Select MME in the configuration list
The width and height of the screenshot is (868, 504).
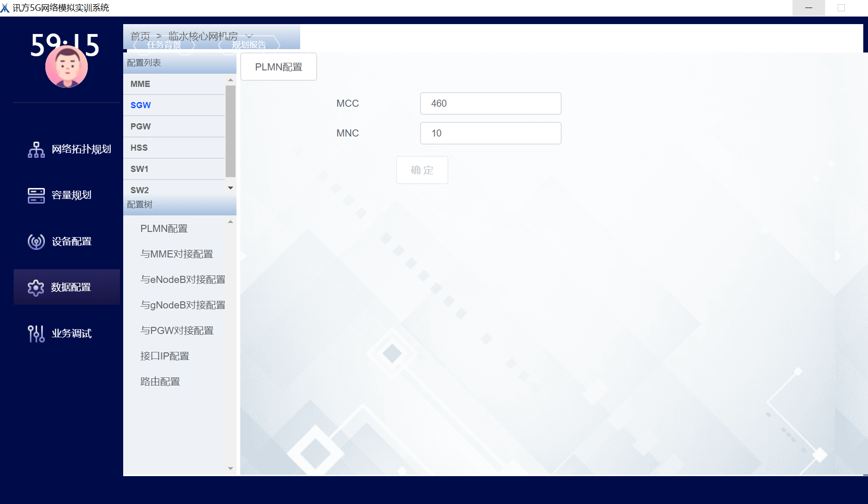coord(141,84)
